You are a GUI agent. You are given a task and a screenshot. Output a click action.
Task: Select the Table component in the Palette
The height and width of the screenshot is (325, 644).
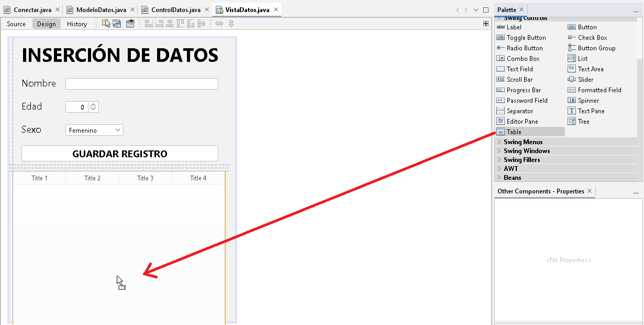514,132
